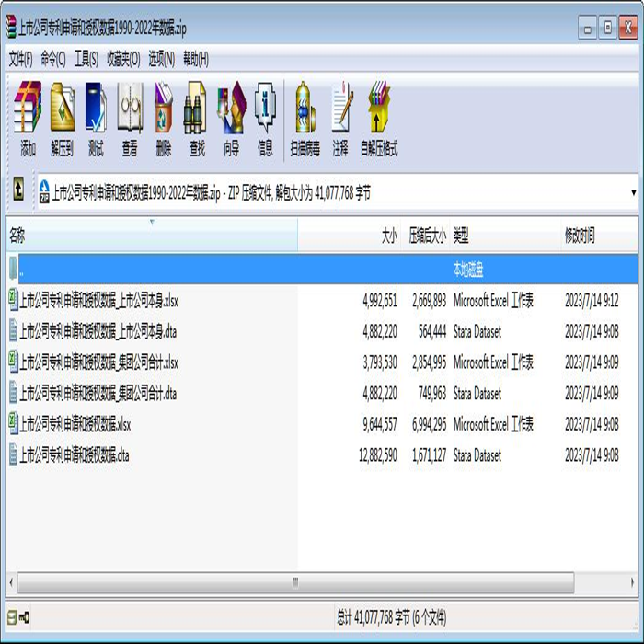Run the 测试 (Test) archive tool
The image size is (644, 644).
96,108
